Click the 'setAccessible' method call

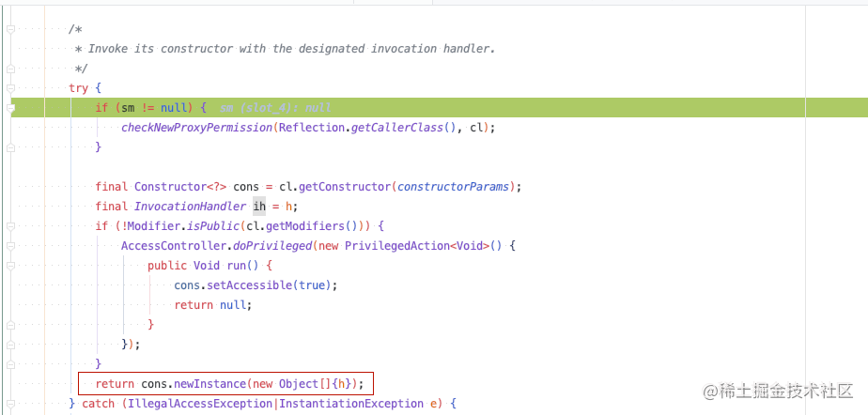(249, 285)
